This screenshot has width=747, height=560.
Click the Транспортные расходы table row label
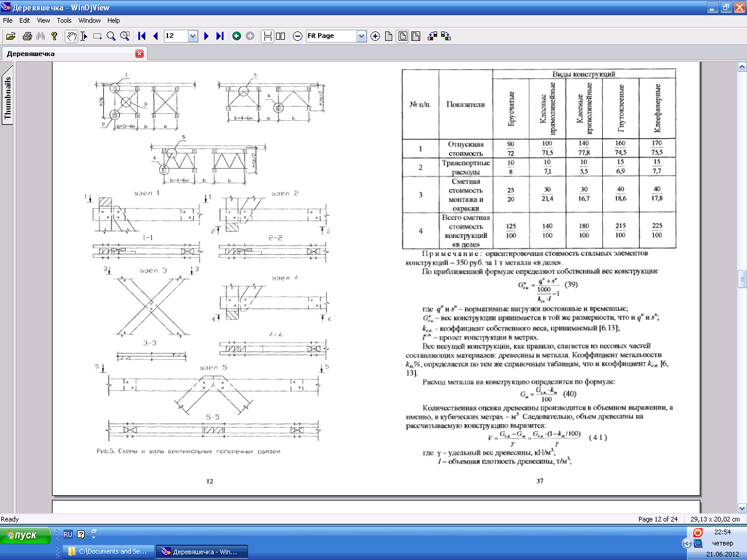(x=466, y=167)
